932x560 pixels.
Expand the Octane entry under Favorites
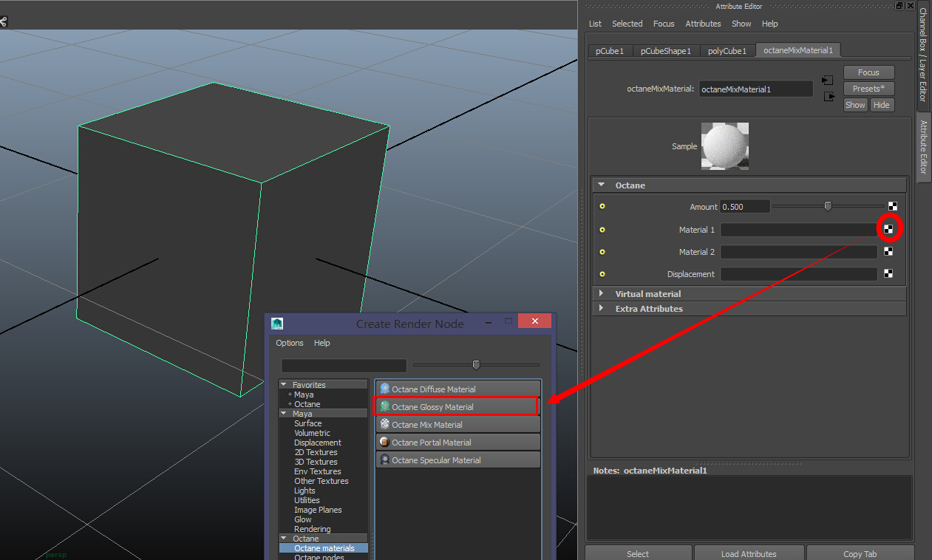pyautogui.click(x=290, y=404)
